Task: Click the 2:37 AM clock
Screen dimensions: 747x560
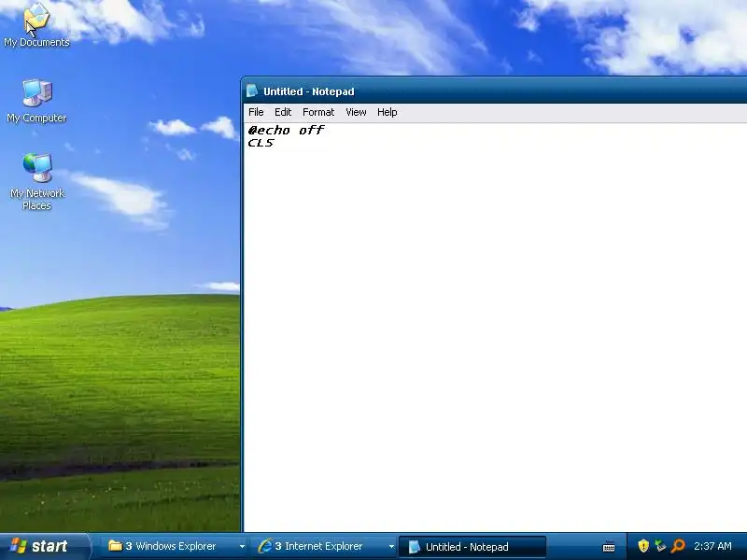Action: click(712, 546)
